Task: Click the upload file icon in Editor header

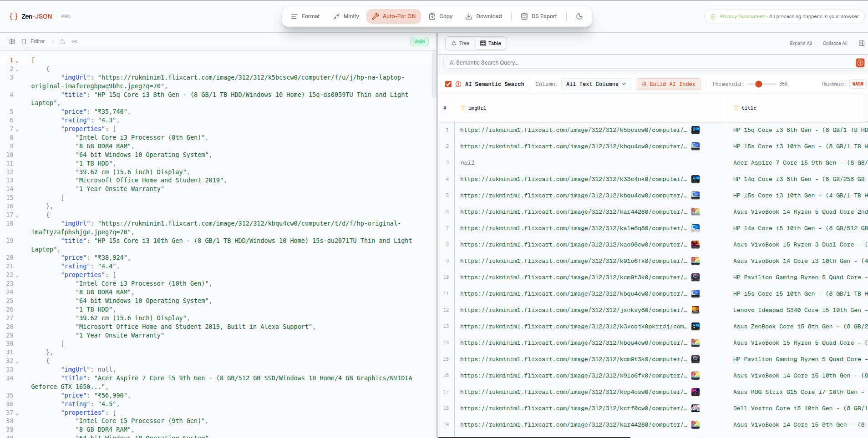Action: tap(62, 41)
